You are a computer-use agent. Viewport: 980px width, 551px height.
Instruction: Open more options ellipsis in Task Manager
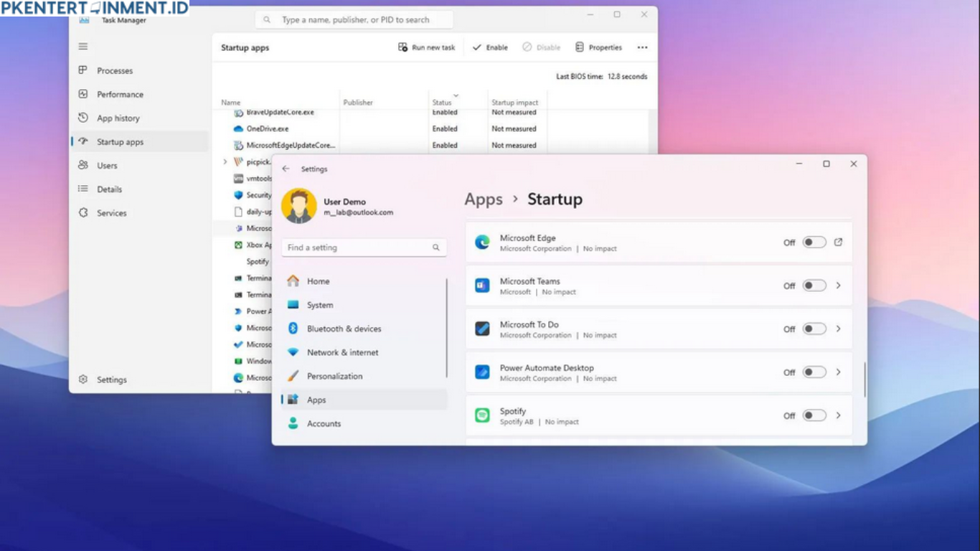coord(643,47)
